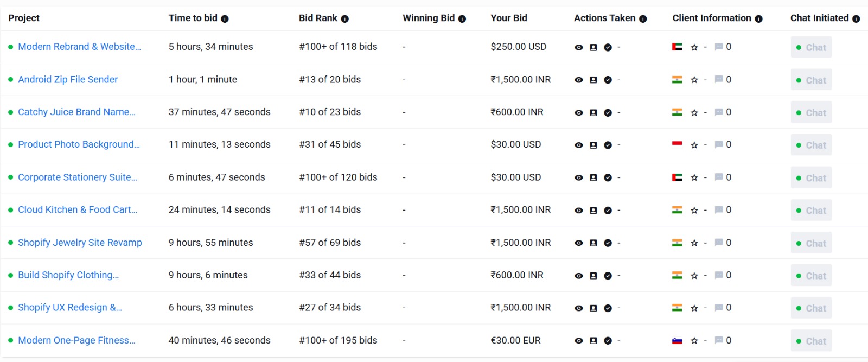Click info icon beside Time to bid header
Screen dimensions: 868x362
point(225,18)
